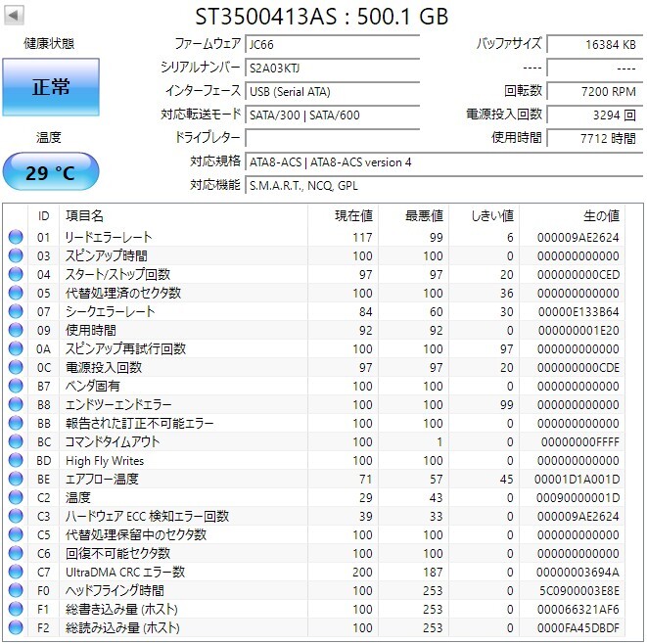
Task: Click raw value 0000FA45DBDF
Action: pos(578,627)
